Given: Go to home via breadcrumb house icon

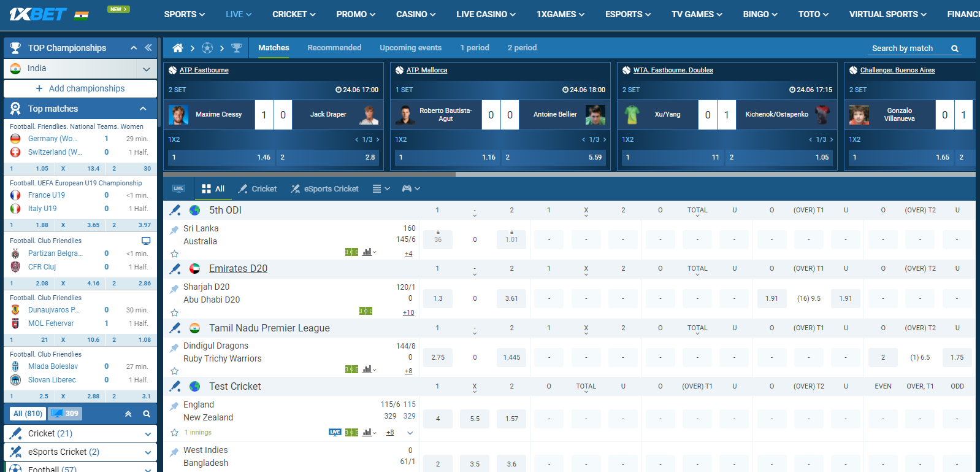Looking at the screenshot, I should (178, 48).
